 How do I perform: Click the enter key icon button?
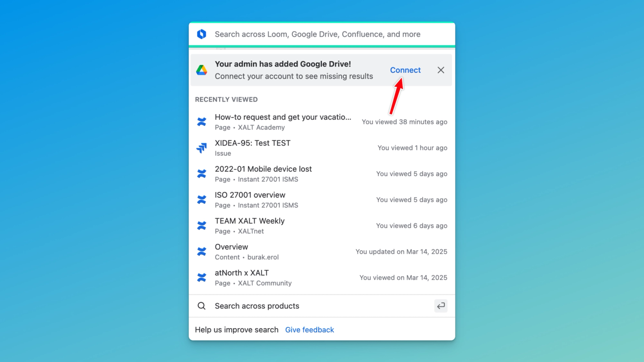coord(441,306)
